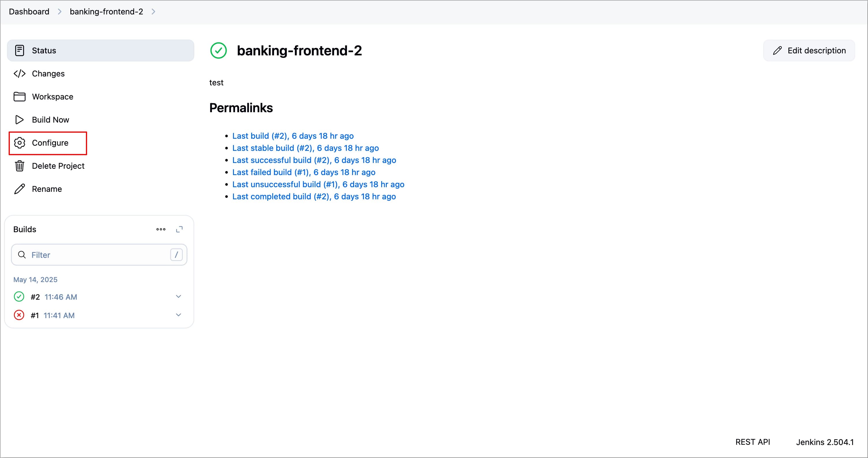Open Last failed build (#1) permalink

click(304, 172)
